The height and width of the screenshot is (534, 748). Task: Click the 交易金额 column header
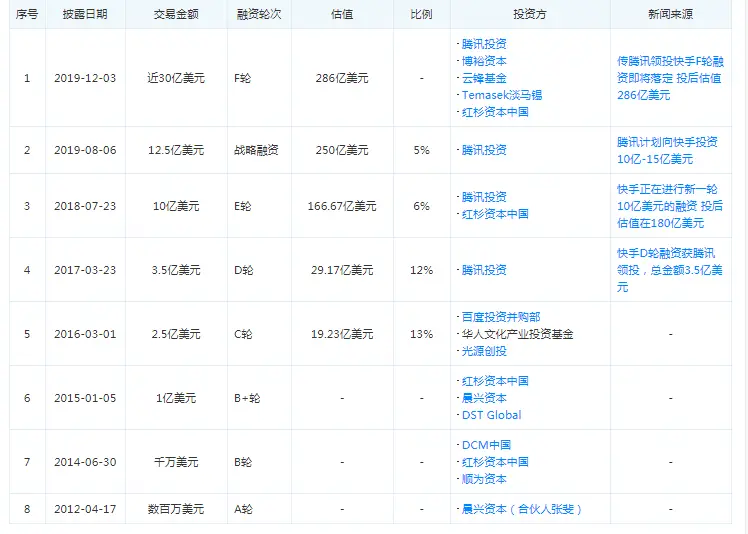176,14
